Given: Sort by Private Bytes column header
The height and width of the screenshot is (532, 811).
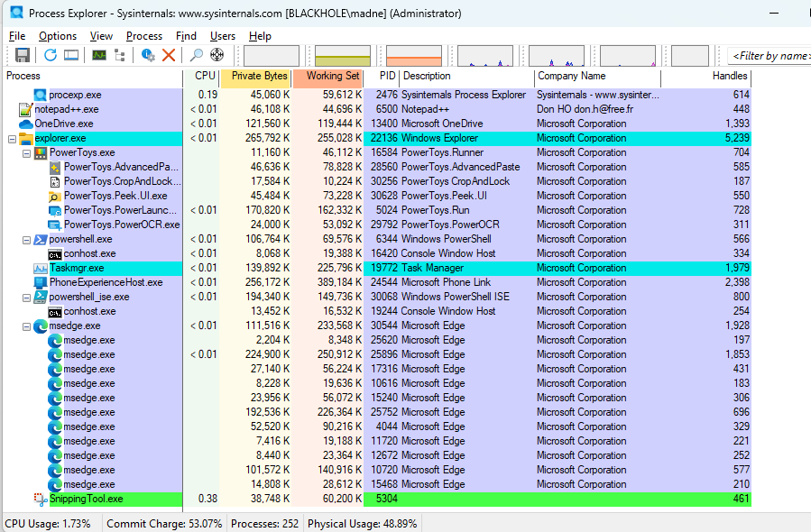Looking at the screenshot, I should point(255,77).
